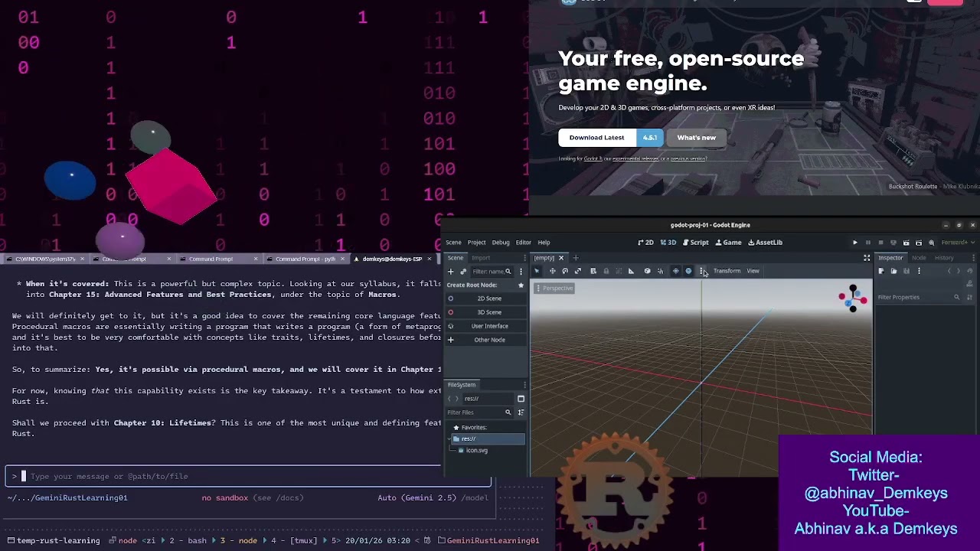Collapse the res:// folder in FileSystem
Image resolution: width=980 pixels, height=551 pixels.
click(450, 439)
